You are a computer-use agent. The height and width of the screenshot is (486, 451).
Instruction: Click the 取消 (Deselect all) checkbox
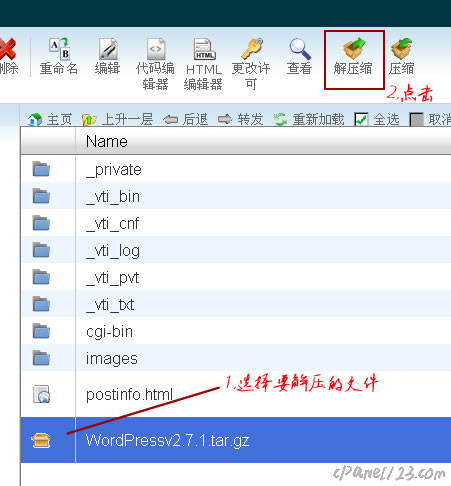pyautogui.click(x=416, y=119)
